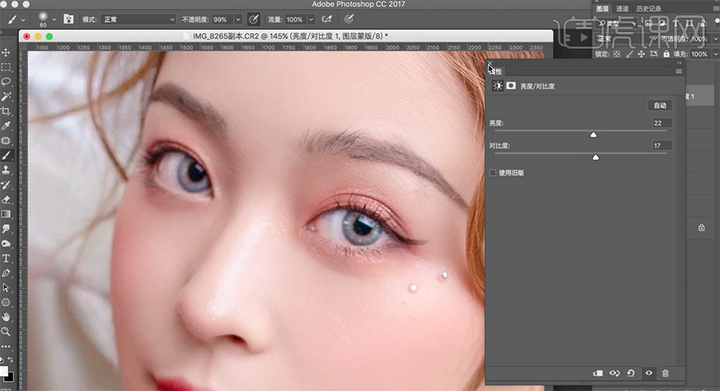This screenshot has height=391, width=720.
Task: Open the 不透明度 99% slider dropdown
Action: (x=238, y=19)
